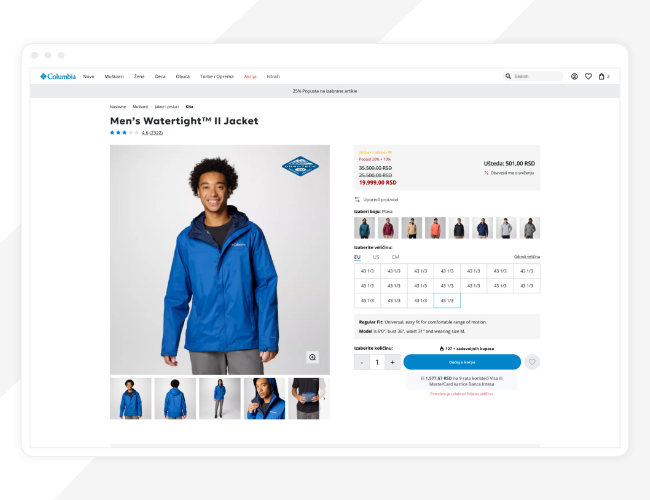Screen dimensions: 650x500
Task: Show next thumbnails with carousel arrow
Action: pos(324,398)
